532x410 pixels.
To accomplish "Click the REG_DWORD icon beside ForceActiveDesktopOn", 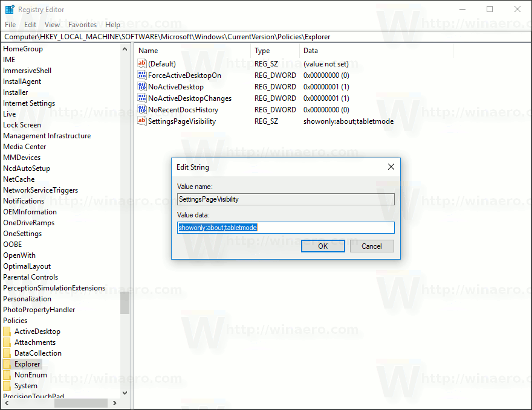I will tap(142, 75).
